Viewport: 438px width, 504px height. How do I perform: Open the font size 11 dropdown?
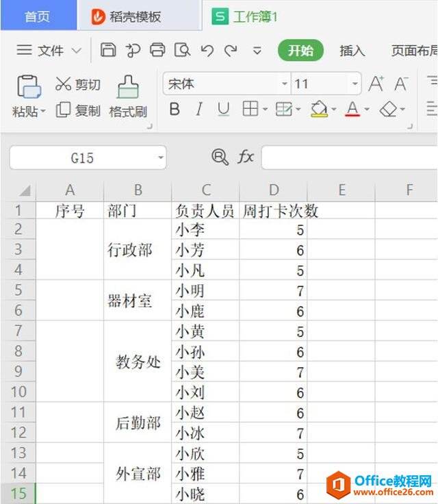point(355,84)
